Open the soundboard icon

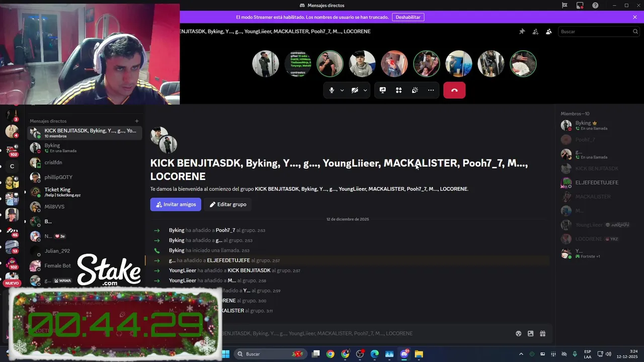415,90
